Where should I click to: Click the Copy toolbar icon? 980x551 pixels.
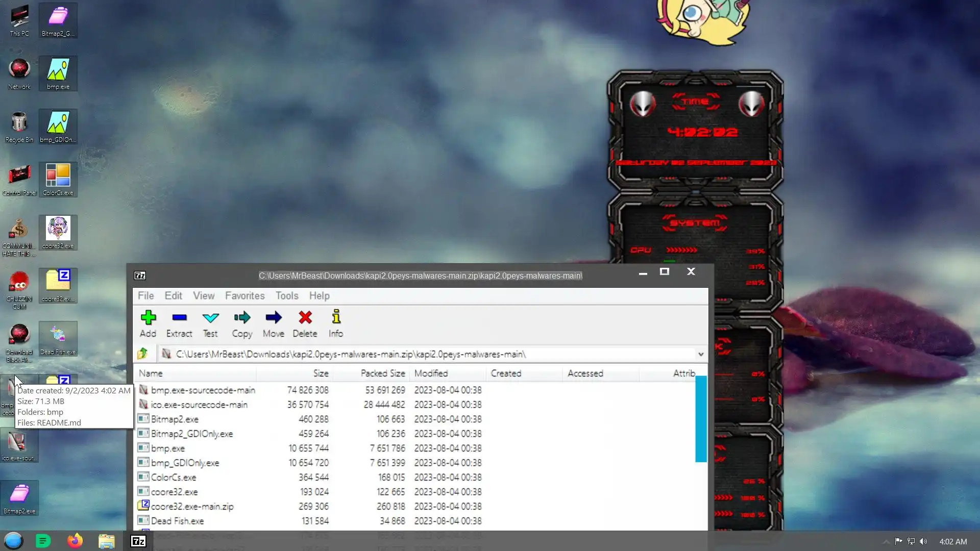click(242, 318)
